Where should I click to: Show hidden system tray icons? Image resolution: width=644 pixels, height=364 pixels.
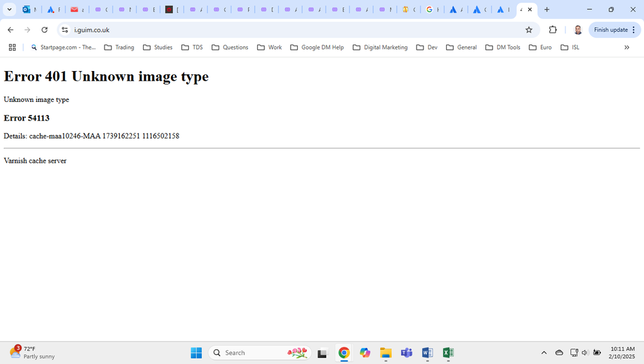point(544,352)
